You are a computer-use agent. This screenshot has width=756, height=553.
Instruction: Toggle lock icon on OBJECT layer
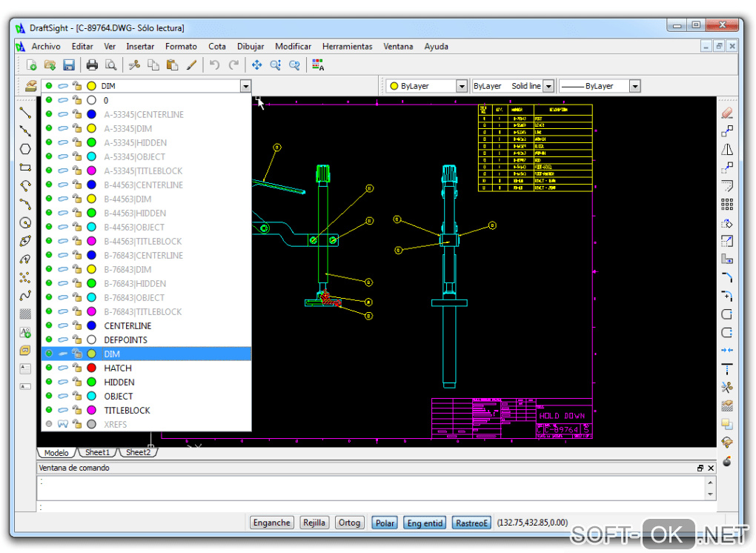(x=77, y=397)
